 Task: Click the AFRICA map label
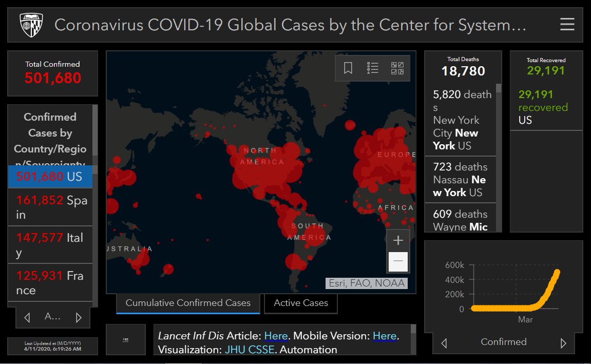tap(395, 207)
